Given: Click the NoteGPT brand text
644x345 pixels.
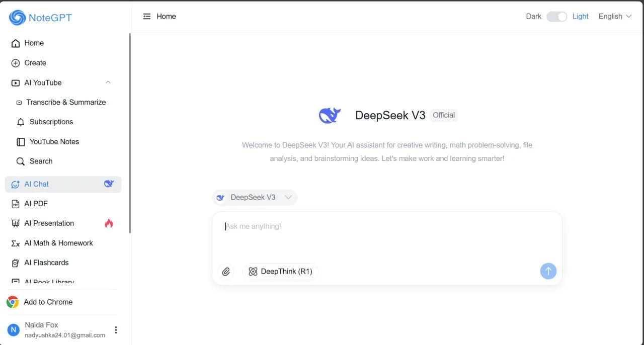Looking at the screenshot, I should [x=50, y=18].
